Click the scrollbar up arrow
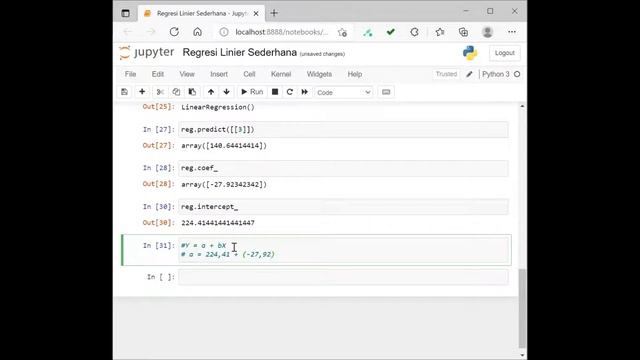This screenshot has width=640, height=360. tap(522, 106)
